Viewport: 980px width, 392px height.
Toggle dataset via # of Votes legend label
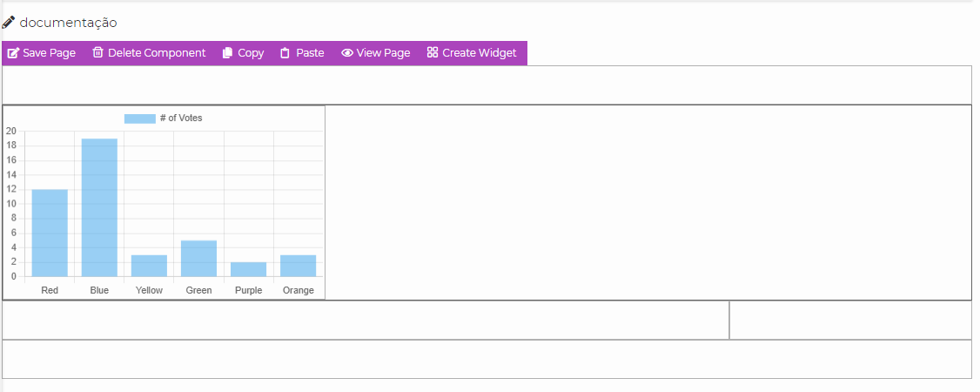point(181,118)
